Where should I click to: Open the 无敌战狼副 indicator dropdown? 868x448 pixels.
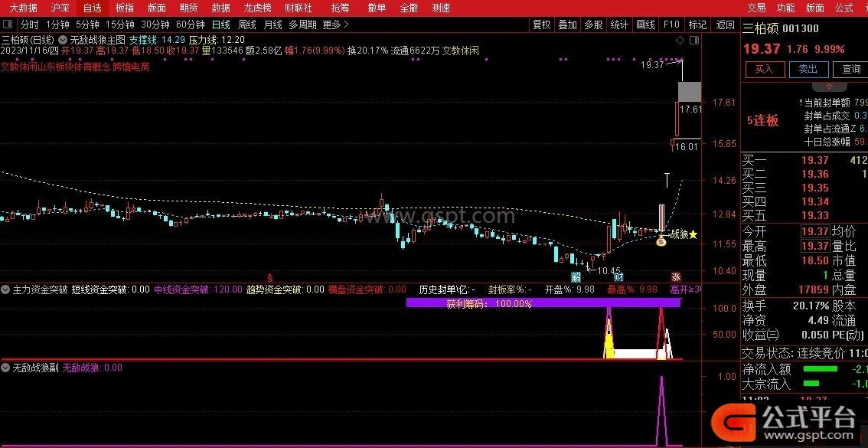point(5,367)
